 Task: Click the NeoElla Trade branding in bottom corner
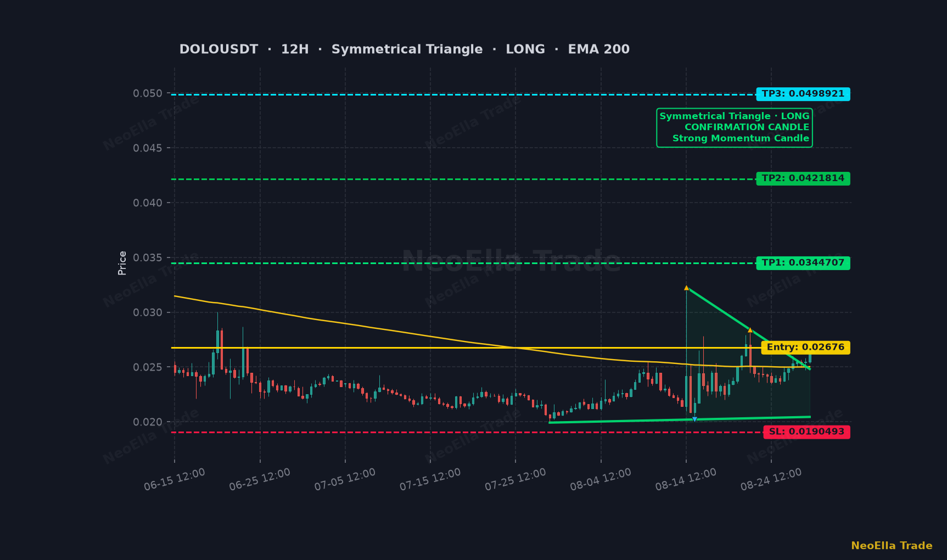[892, 546]
